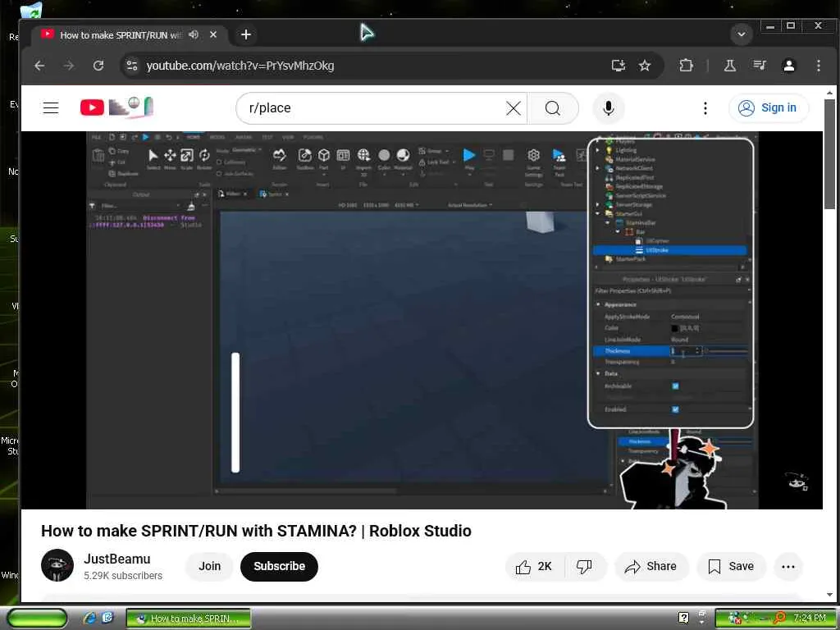
Task: Click the blue Play icon in Studio ribbon
Action: [469, 155]
